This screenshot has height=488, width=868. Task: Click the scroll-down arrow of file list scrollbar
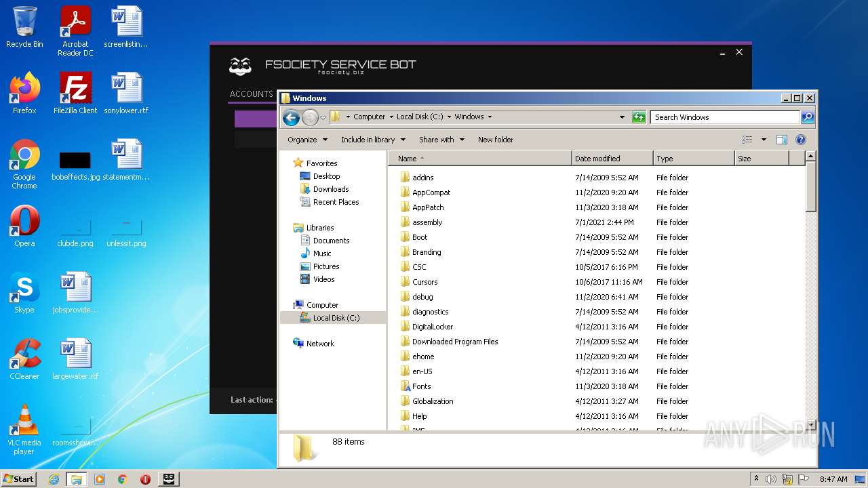[x=810, y=425]
